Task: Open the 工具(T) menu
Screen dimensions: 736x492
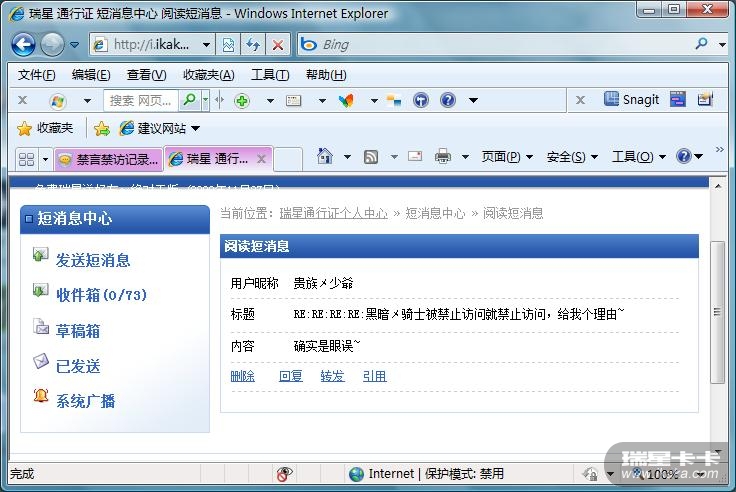Action: coord(270,75)
